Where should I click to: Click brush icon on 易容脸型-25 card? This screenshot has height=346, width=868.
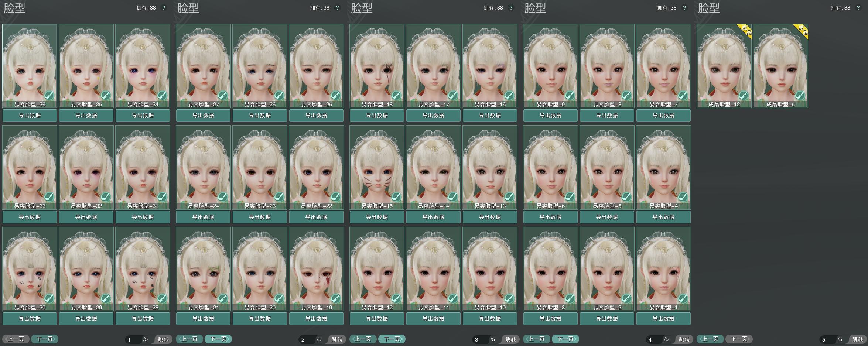point(336,96)
